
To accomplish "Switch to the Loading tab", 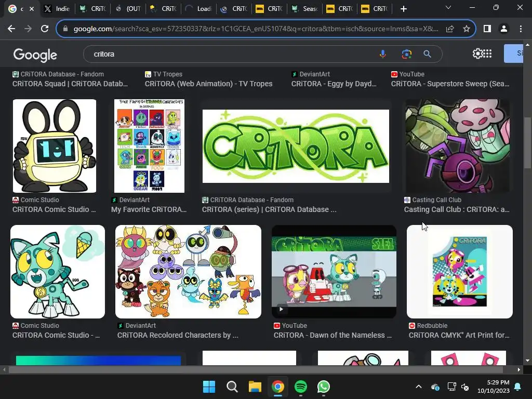I will pyautogui.click(x=198, y=9).
